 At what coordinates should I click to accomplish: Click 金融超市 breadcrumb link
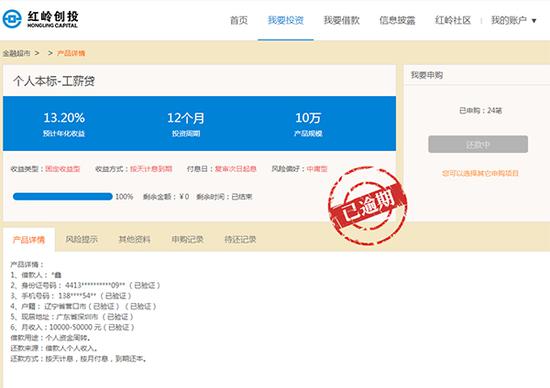tap(16, 53)
